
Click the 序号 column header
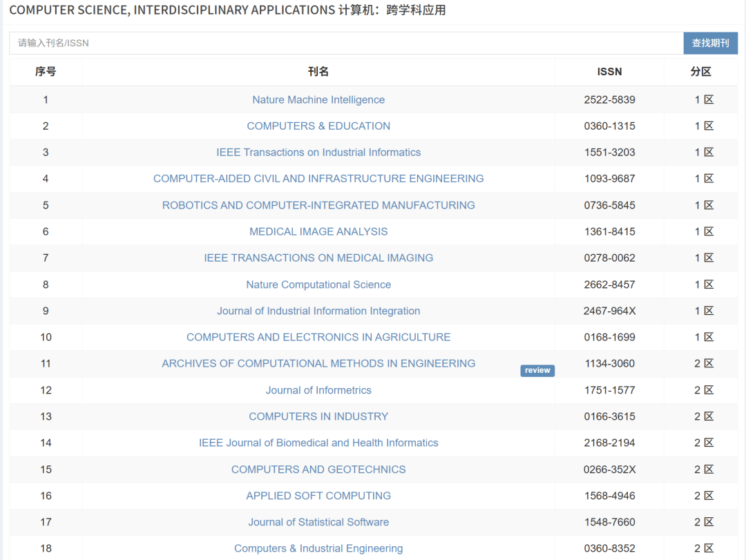[x=46, y=72]
